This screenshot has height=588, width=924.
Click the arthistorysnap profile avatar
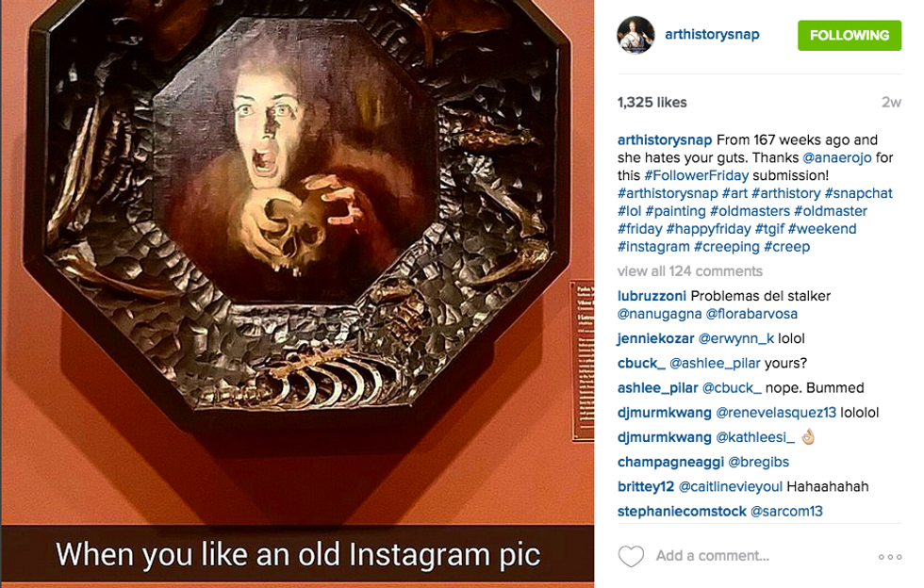(x=635, y=35)
